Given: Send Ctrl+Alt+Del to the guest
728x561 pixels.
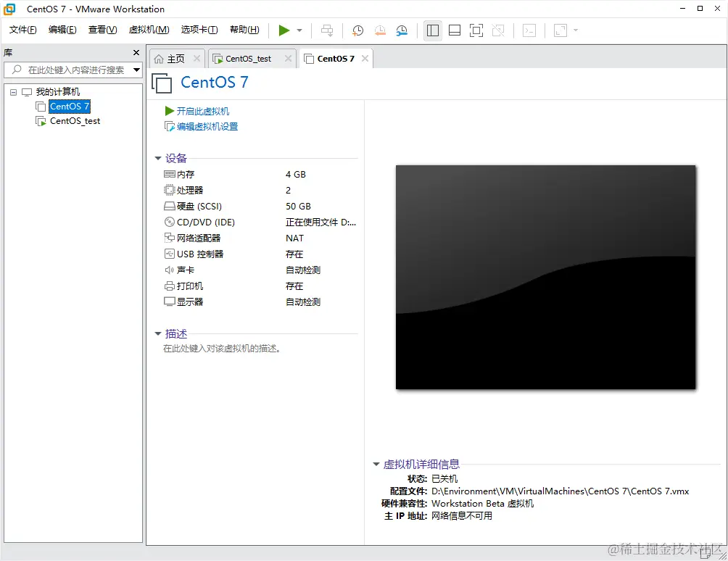Looking at the screenshot, I should (327, 30).
